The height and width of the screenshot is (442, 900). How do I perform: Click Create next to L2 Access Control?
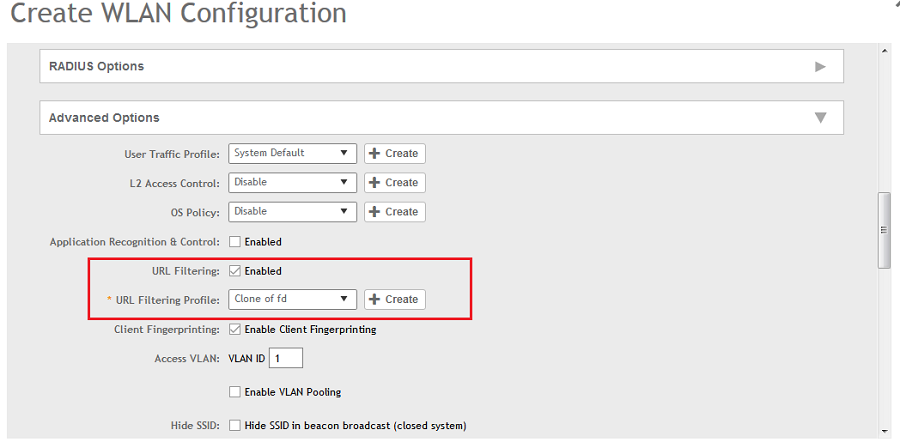tap(394, 182)
